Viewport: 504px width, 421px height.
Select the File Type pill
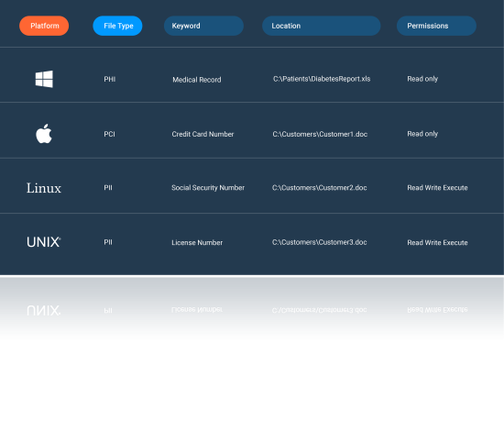pos(117,26)
